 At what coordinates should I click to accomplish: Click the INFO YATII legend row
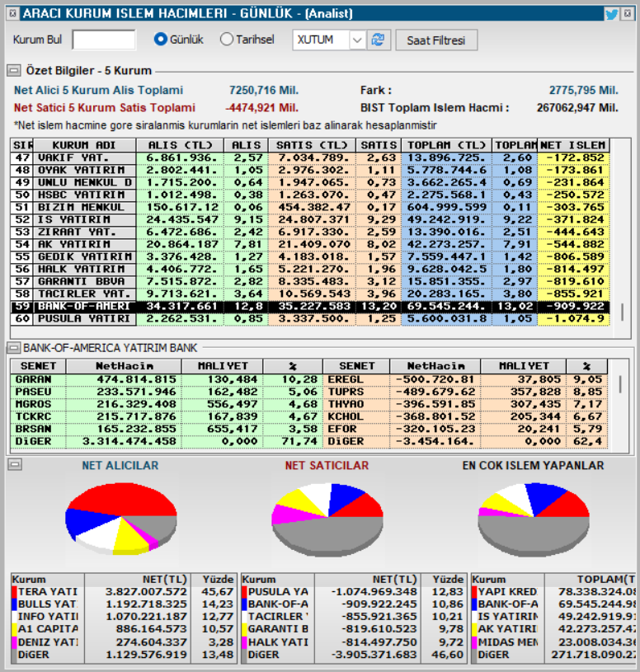pos(124,617)
